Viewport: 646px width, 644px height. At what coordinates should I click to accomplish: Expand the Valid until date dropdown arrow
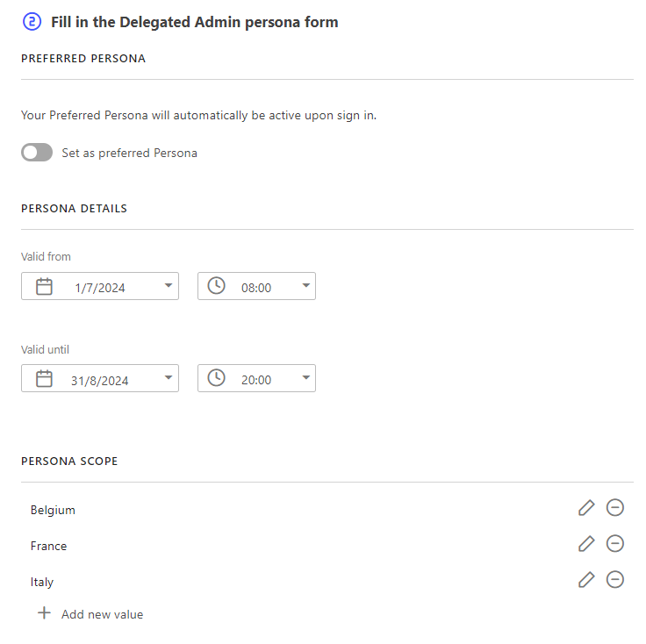168,379
